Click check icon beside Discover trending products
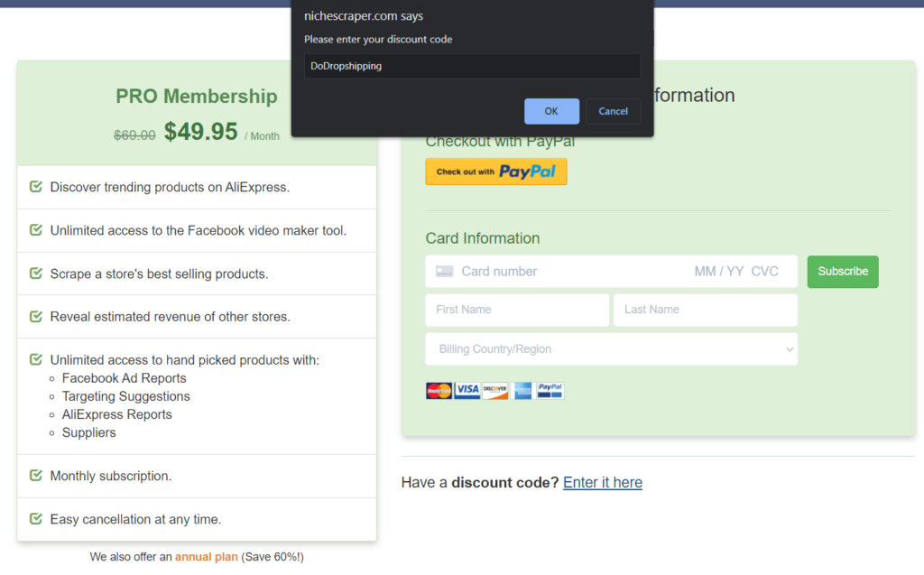Viewport: 924px width, 575px height. pyautogui.click(x=36, y=186)
